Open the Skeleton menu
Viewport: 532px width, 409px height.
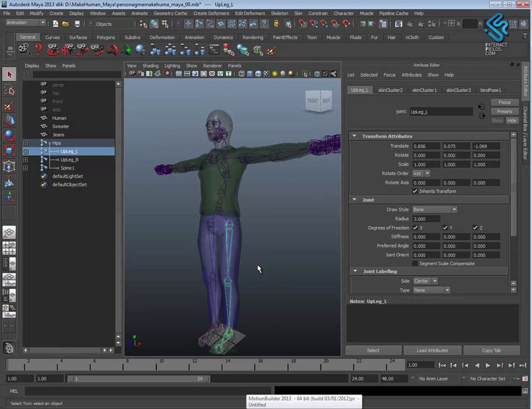(279, 13)
